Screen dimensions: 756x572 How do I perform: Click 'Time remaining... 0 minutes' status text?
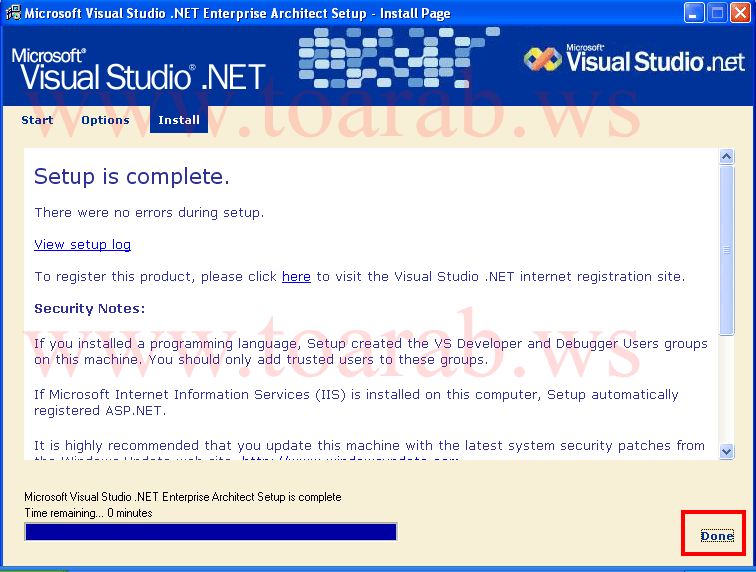click(88, 513)
